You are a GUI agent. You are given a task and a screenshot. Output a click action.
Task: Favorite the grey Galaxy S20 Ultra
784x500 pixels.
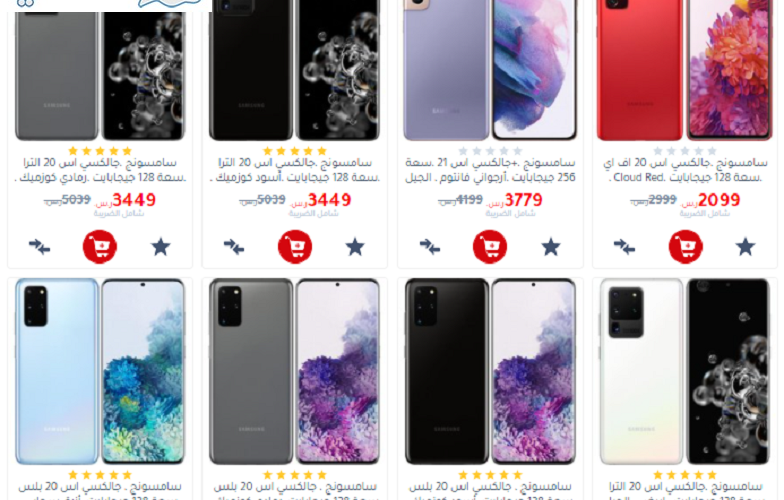[x=161, y=246]
